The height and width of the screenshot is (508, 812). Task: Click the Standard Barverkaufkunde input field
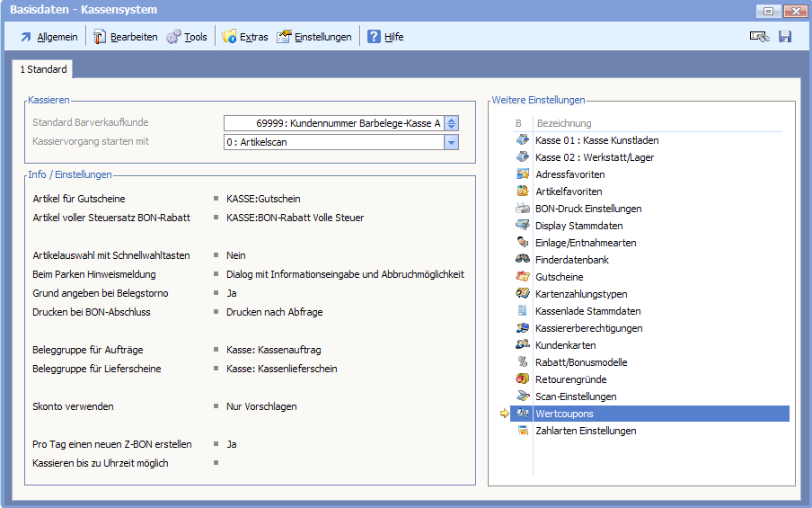pyautogui.click(x=333, y=123)
